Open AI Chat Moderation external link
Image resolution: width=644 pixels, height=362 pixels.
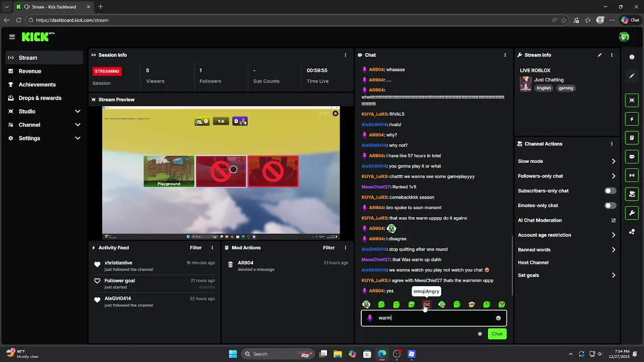[614, 220]
